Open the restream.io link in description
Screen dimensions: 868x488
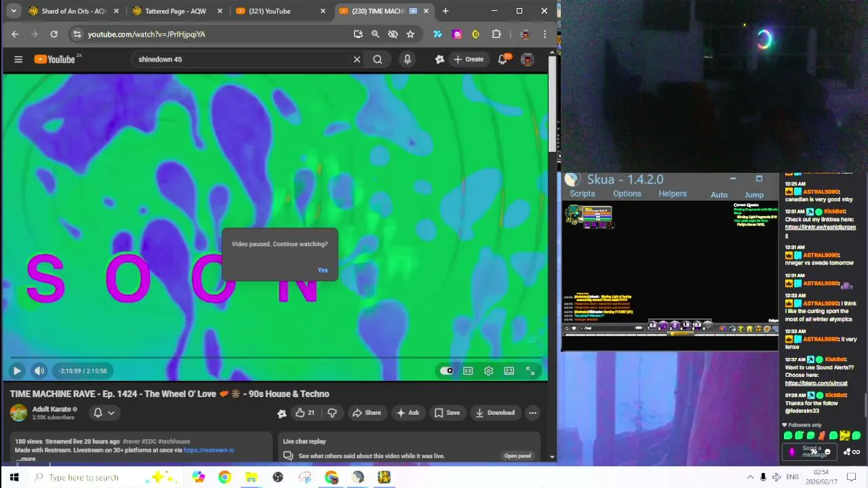coord(209,450)
